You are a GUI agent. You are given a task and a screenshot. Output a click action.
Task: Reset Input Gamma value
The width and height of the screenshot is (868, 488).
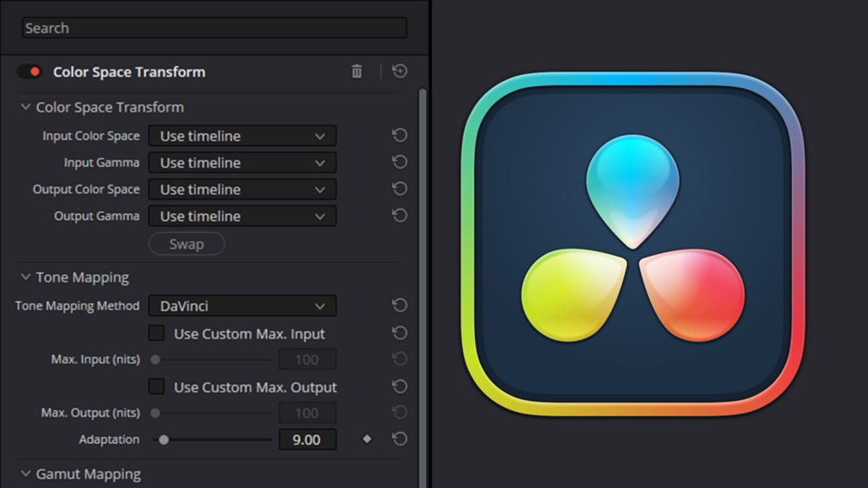tap(400, 162)
